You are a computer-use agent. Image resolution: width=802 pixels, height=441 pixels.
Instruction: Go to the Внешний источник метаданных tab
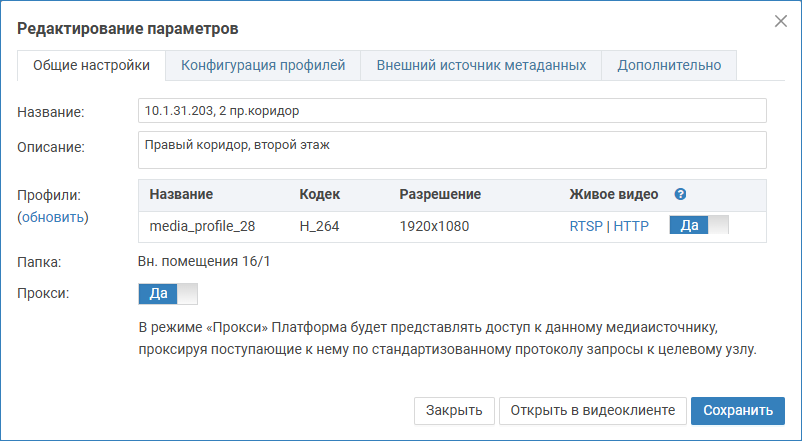(481, 65)
